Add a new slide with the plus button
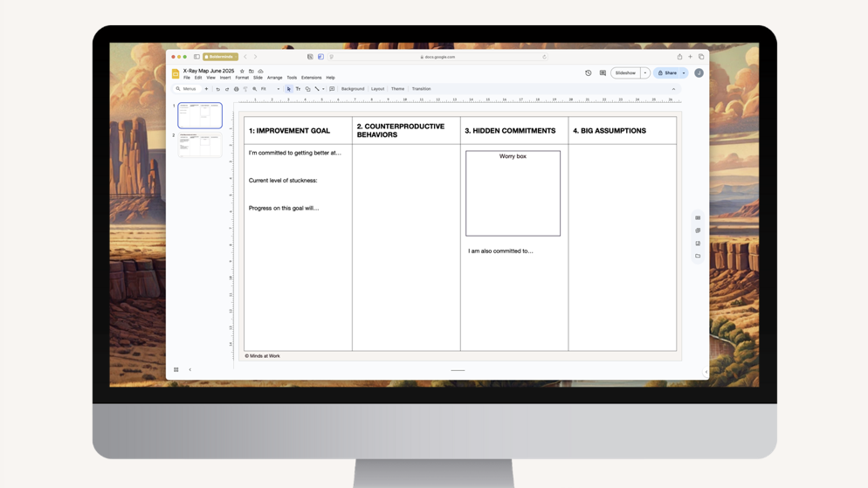The height and width of the screenshot is (488, 868). (206, 88)
